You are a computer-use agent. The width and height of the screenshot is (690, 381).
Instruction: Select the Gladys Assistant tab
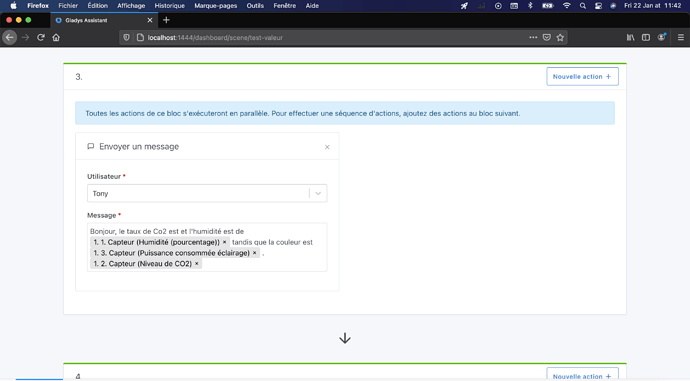click(x=104, y=20)
